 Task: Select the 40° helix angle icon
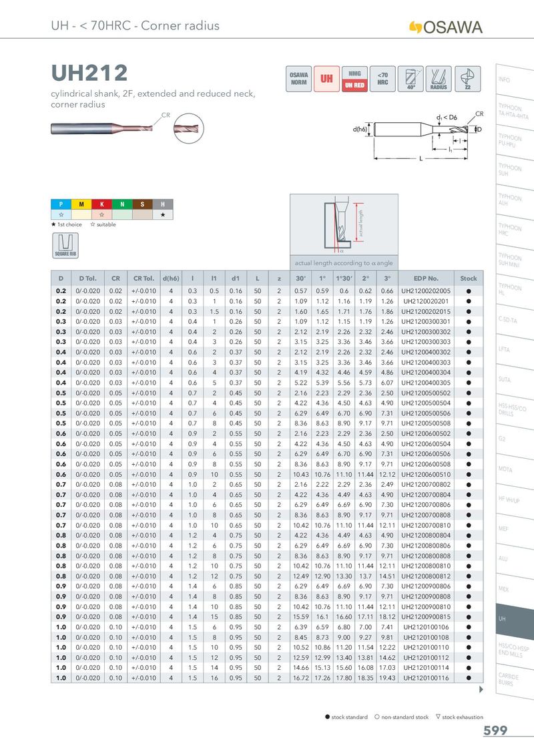click(411, 79)
